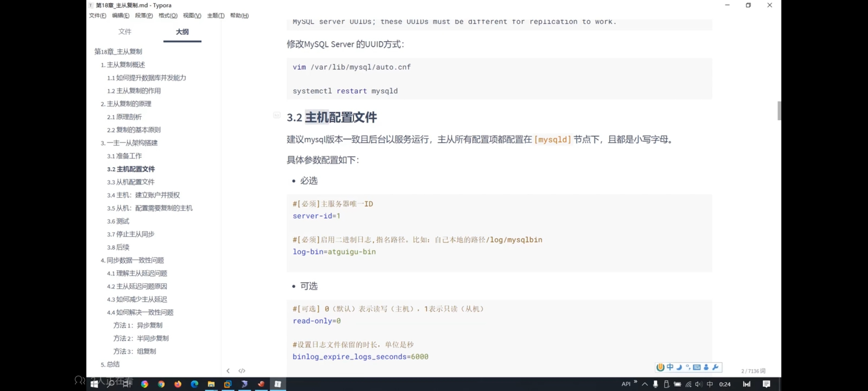Open the 格式(O) menu

click(168, 16)
